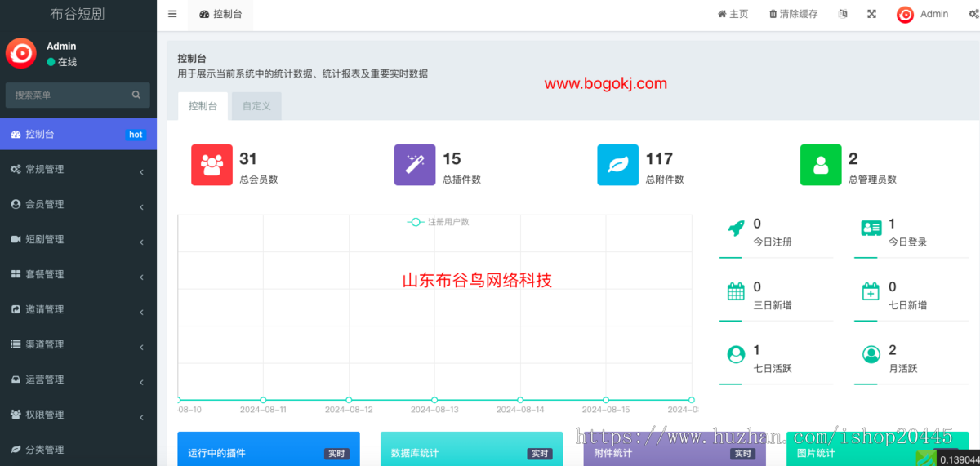Click chart data point for 2024-08-15
The height and width of the screenshot is (466, 980).
(x=606, y=400)
